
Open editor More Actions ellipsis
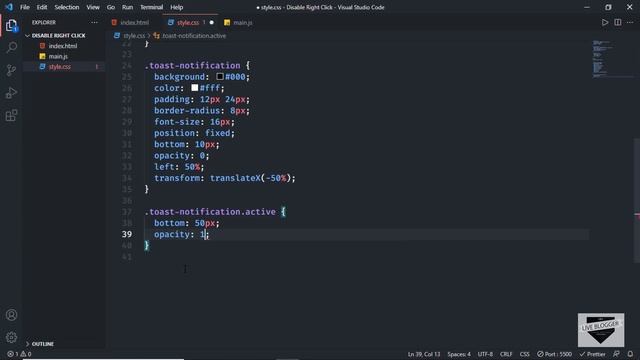pyautogui.click(x=630, y=22)
